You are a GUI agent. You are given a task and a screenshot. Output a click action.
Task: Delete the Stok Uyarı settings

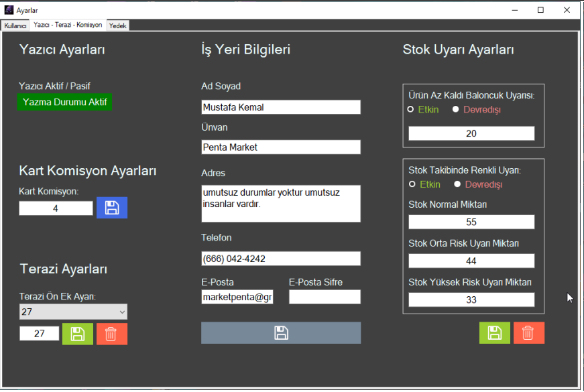coord(528,333)
